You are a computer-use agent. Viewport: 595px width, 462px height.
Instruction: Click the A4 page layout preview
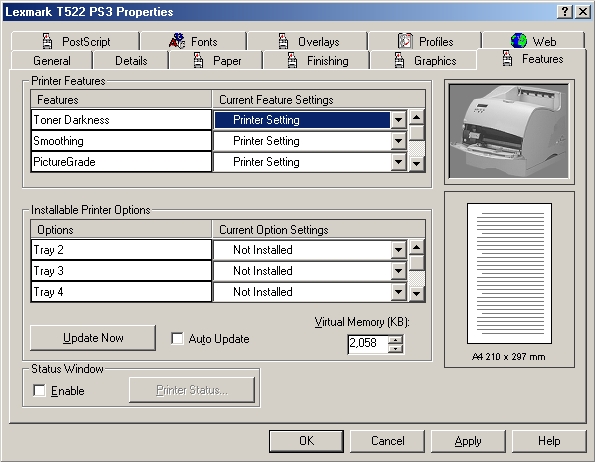tap(509, 273)
